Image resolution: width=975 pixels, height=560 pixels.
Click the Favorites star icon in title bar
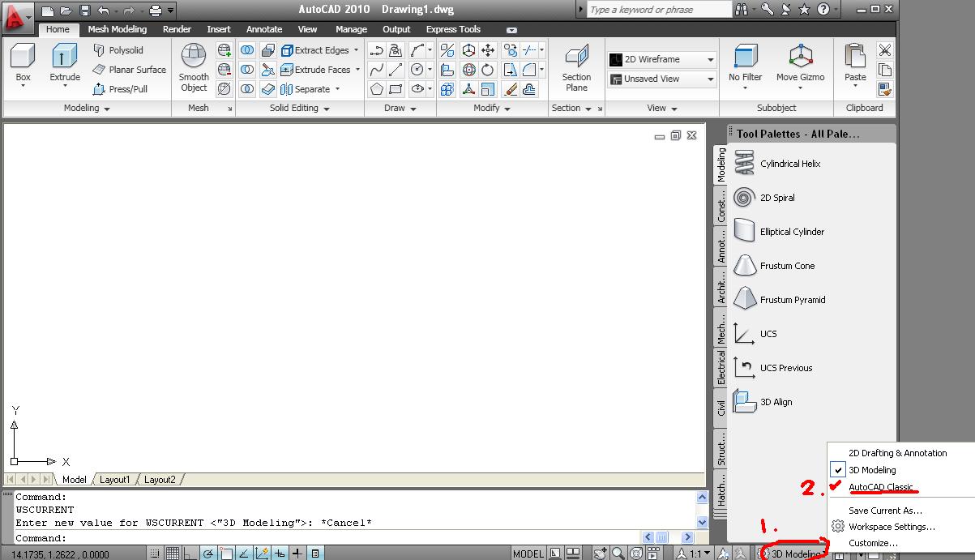(x=804, y=10)
